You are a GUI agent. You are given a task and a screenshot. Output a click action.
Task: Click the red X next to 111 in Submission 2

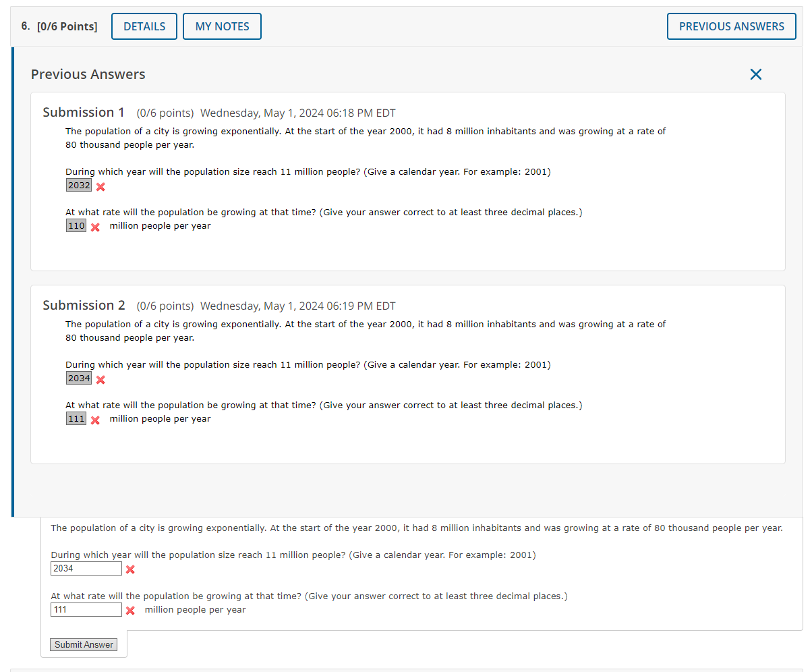click(x=94, y=420)
